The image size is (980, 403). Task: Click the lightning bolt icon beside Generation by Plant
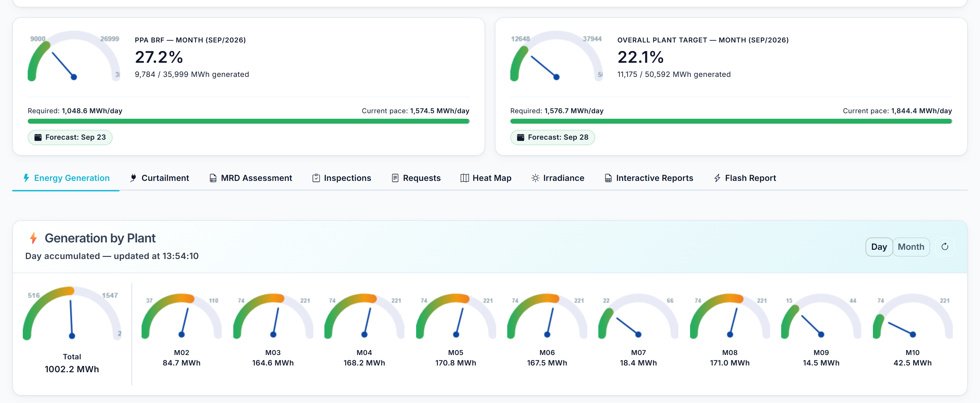pyautogui.click(x=34, y=238)
